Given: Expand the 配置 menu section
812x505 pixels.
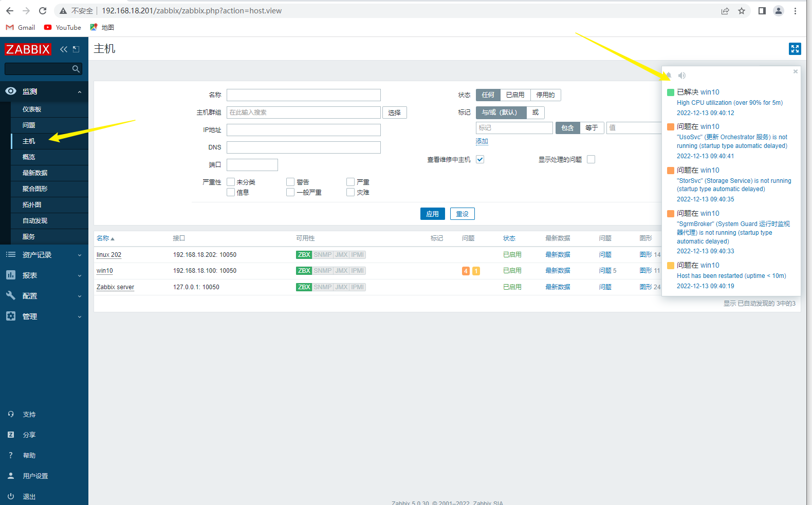Looking at the screenshot, I should coord(44,296).
